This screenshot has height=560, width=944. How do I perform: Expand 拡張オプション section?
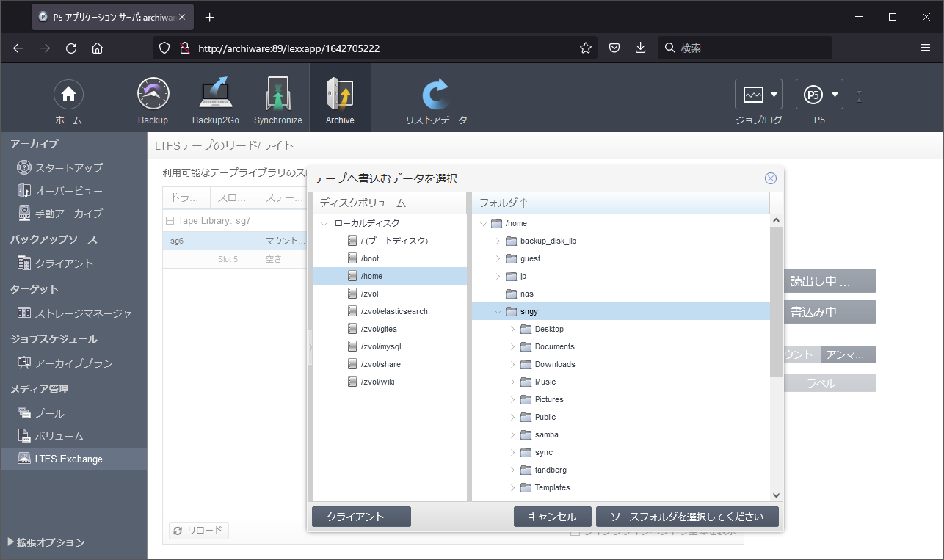46,542
